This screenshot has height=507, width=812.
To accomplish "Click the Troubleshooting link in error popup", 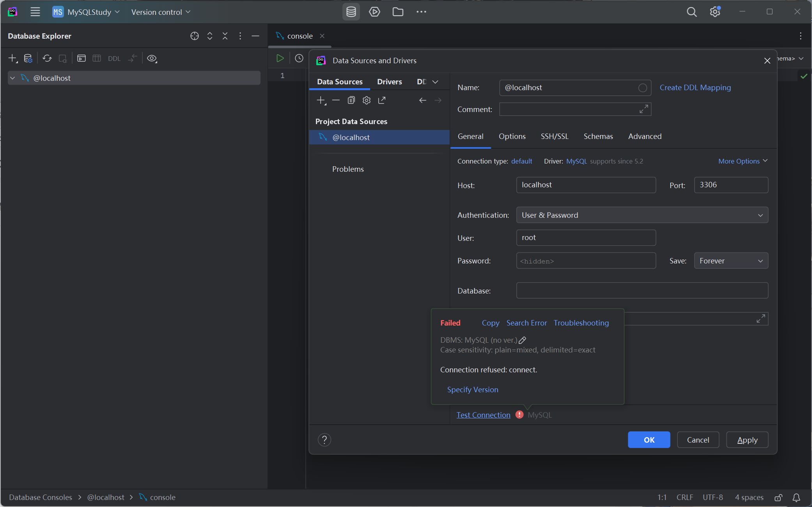I will click(581, 323).
